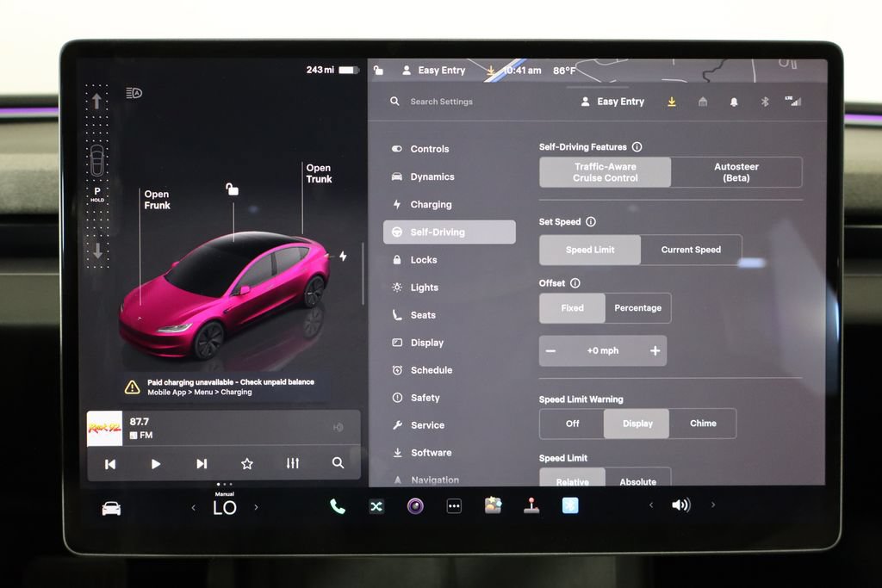Open the car controls icon in the bottom bar

pyautogui.click(x=111, y=508)
